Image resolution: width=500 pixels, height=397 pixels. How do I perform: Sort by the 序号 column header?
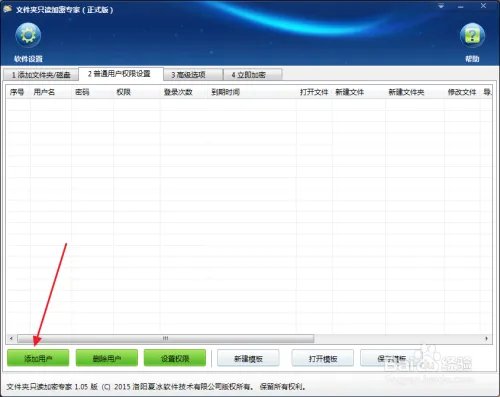(x=18, y=92)
